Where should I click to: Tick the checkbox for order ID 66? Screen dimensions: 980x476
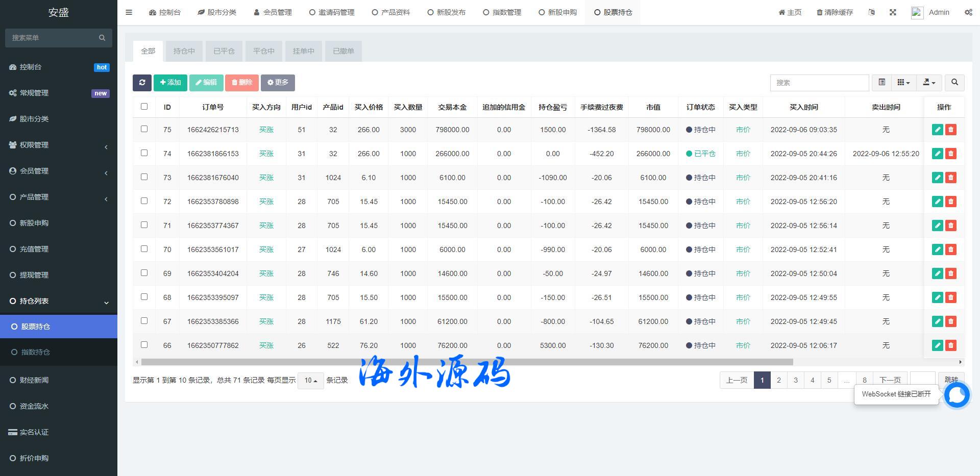tap(144, 345)
